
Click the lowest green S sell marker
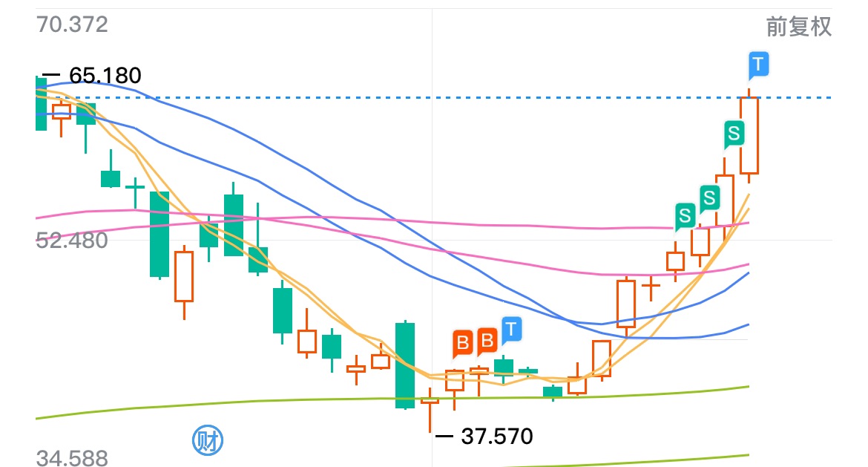pos(685,216)
